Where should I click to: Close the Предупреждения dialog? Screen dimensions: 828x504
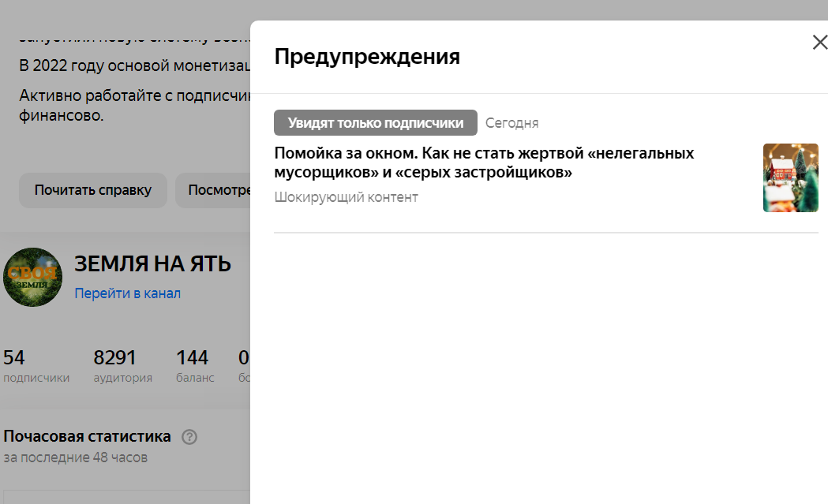(x=819, y=43)
